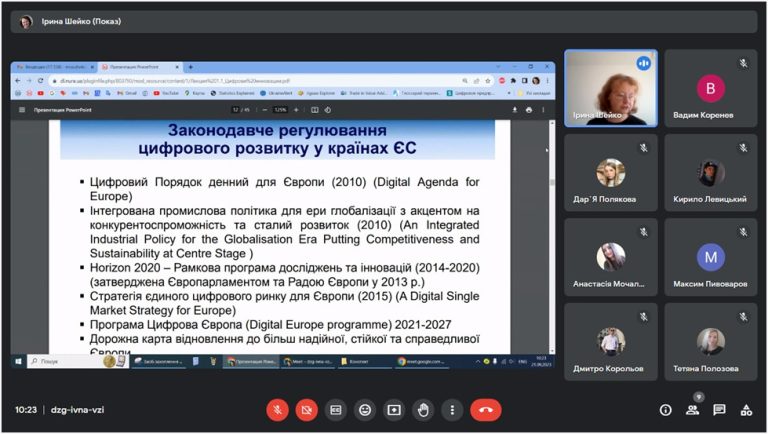The image size is (768, 434).
Task: Open the three-dot more options menu in Meet
Action: tap(452, 410)
